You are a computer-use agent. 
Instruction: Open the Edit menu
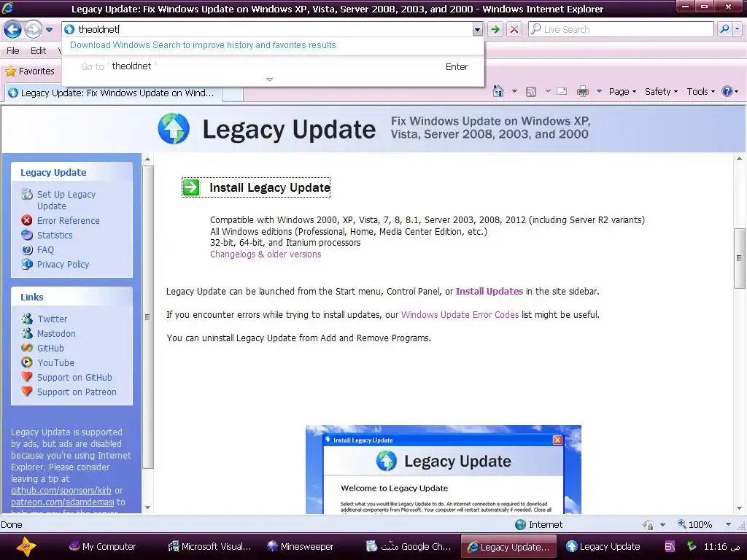(x=38, y=50)
